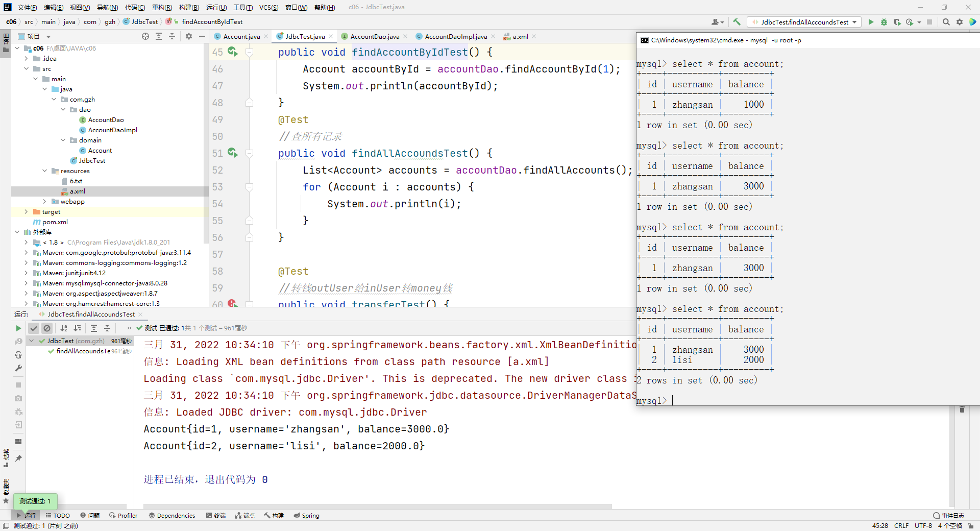Open the VCS(S) menu
Viewport: 980px width, 531px height.
(x=268, y=7)
